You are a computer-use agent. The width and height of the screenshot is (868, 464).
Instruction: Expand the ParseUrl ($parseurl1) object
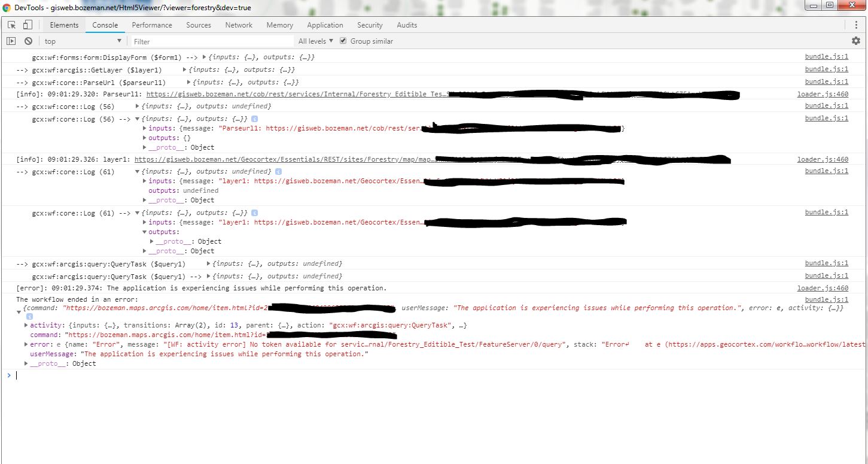[x=189, y=82]
